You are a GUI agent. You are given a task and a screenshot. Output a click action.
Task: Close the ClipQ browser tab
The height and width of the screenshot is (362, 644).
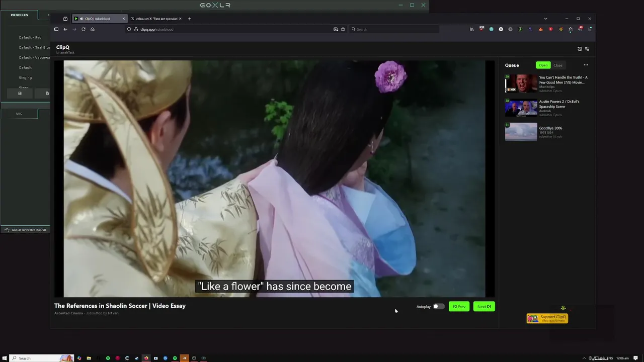pos(123,19)
